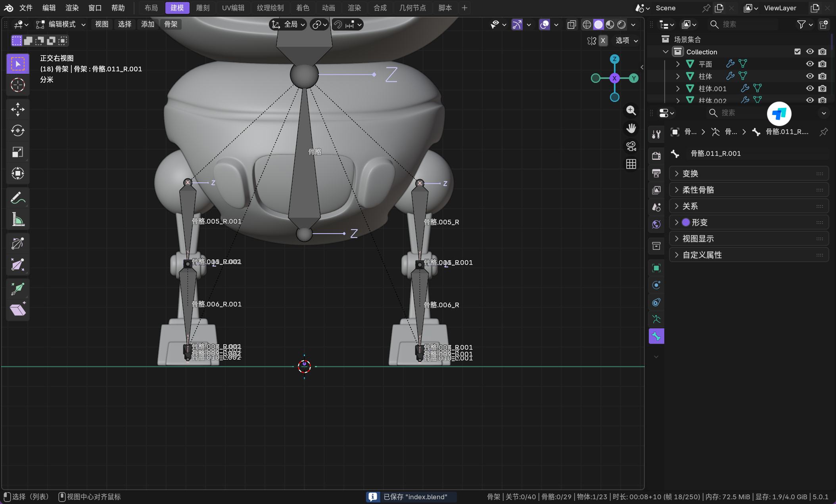Select the Annotate pencil tool
The height and width of the screenshot is (504, 836).
tap(18, 197)
